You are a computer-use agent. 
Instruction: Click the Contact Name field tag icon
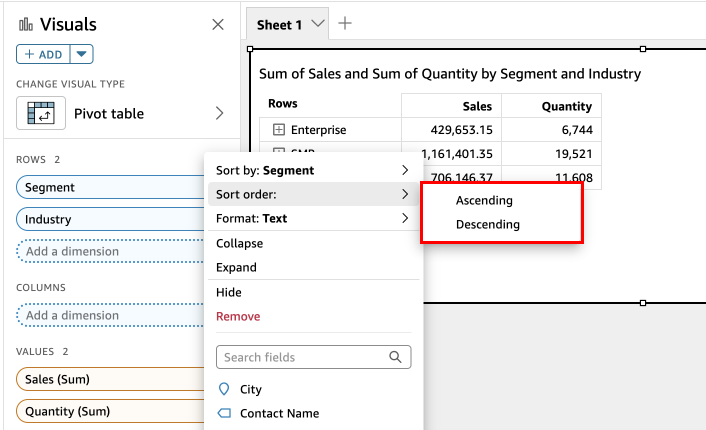223,413
